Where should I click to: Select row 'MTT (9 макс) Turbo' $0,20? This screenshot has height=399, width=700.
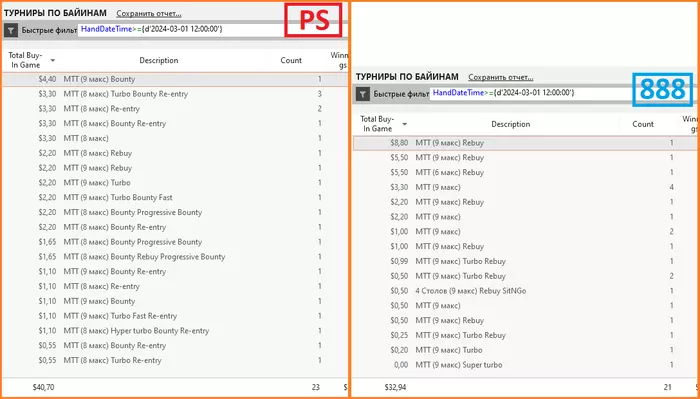pyautogui.click(x=525, y=350)
